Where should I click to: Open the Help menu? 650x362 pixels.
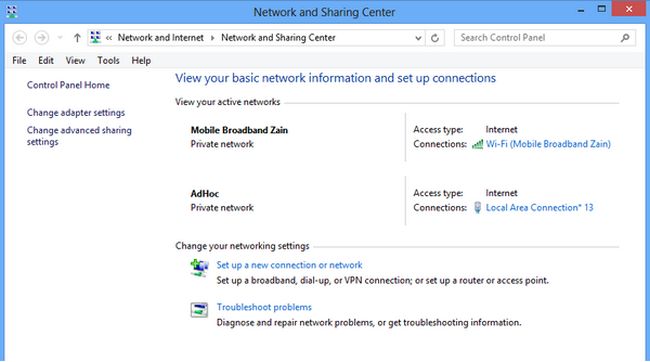(x=141, y=61)
